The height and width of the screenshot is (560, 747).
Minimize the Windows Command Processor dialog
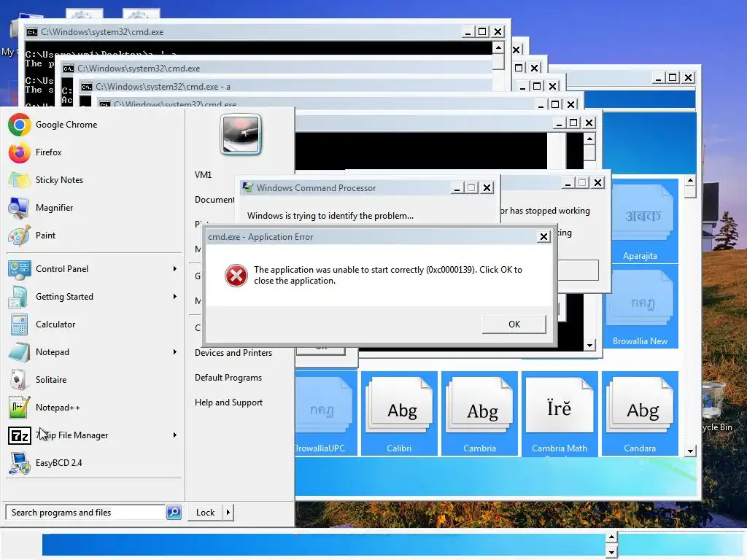pyautogui.click(x=457, y=188)
